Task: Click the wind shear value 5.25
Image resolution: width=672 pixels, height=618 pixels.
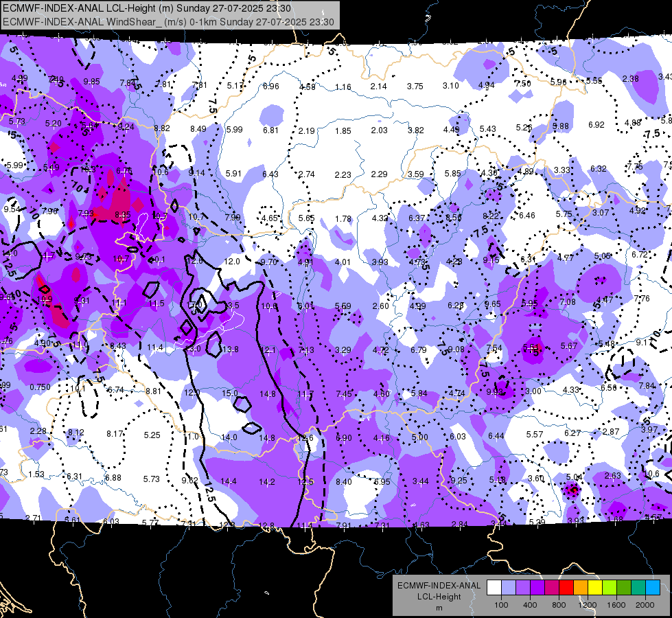Action: [152, 435]
